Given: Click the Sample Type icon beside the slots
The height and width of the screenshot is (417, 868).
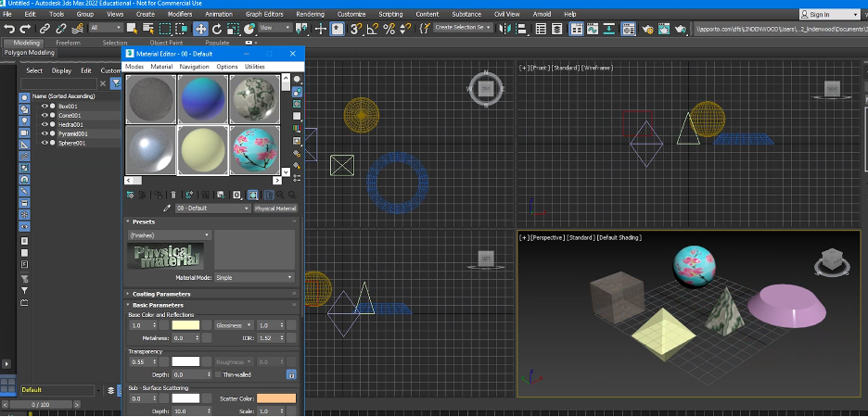Looking at the screenshot, I should (x=298, y=80).
